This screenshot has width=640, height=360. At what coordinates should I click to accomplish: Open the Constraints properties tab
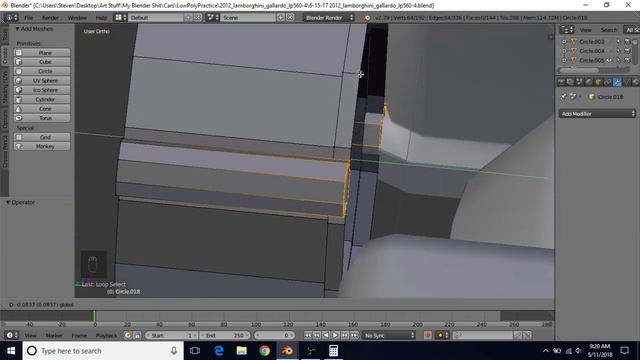click(x=608, y=82)
